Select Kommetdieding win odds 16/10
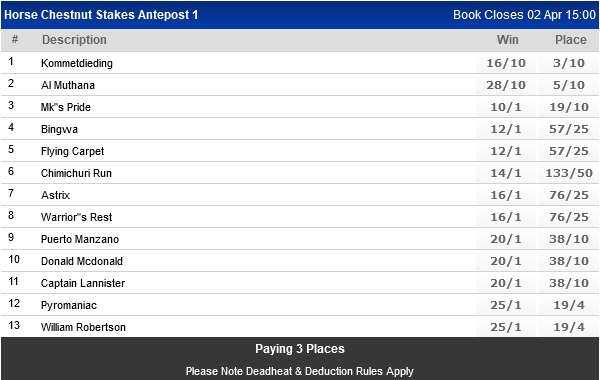This screenshot has height=380, width=600. coord(506,63)
